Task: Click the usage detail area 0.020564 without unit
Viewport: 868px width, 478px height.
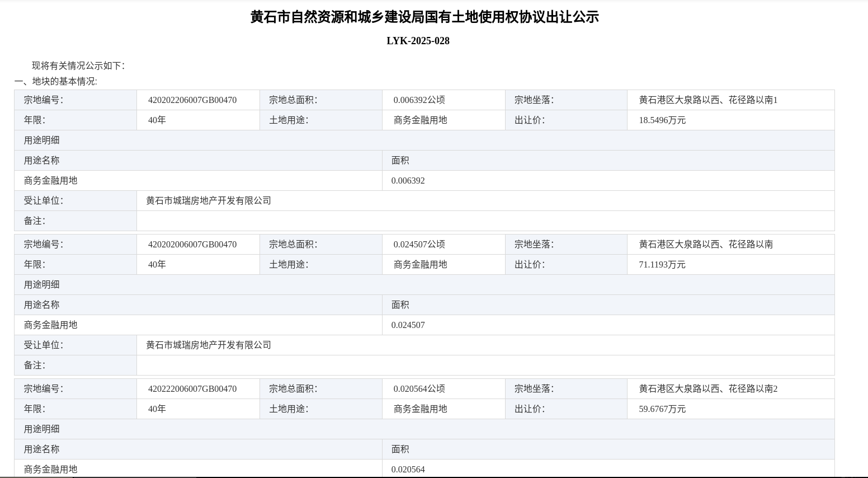Action: (408, 470)
